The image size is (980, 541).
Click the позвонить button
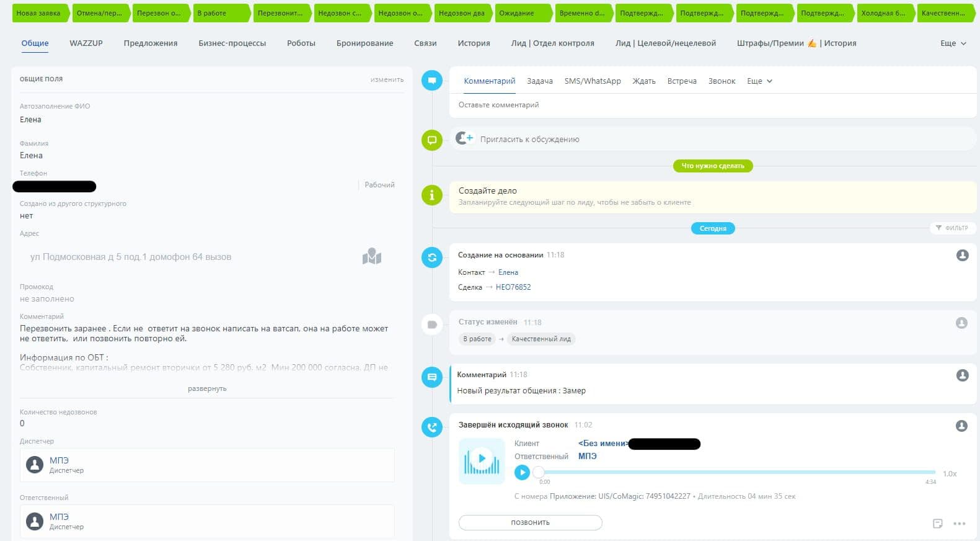pos(530,522)
